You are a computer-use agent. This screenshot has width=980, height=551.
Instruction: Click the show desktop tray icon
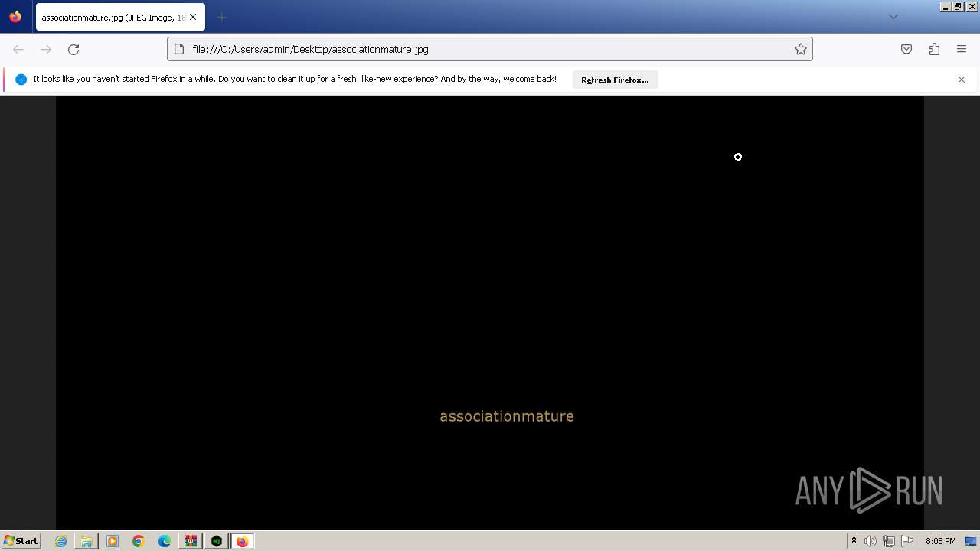point(971,541)
